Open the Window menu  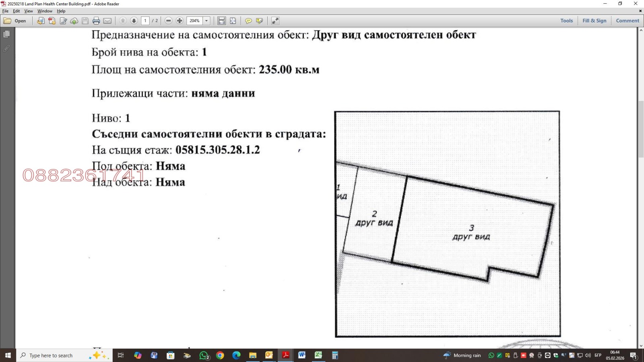point(45,11)
